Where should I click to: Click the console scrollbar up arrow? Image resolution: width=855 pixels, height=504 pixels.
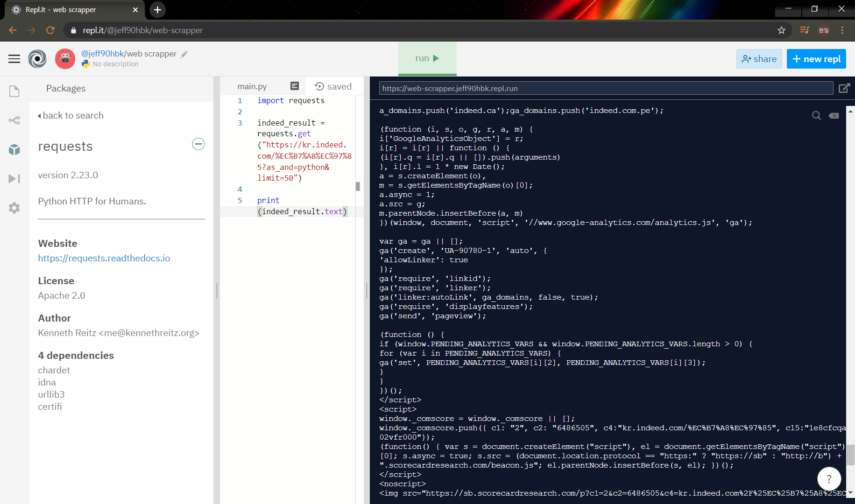click(851, 112)
